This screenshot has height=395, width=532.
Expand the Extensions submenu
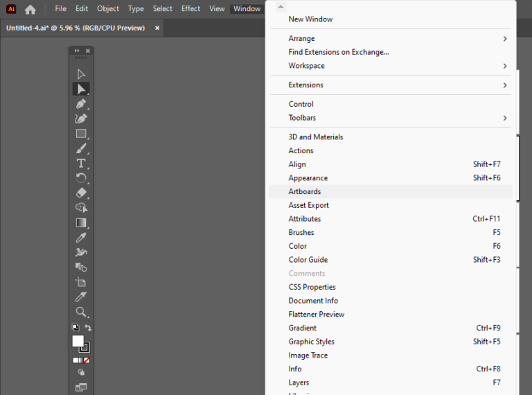click(x=391, y=85)
